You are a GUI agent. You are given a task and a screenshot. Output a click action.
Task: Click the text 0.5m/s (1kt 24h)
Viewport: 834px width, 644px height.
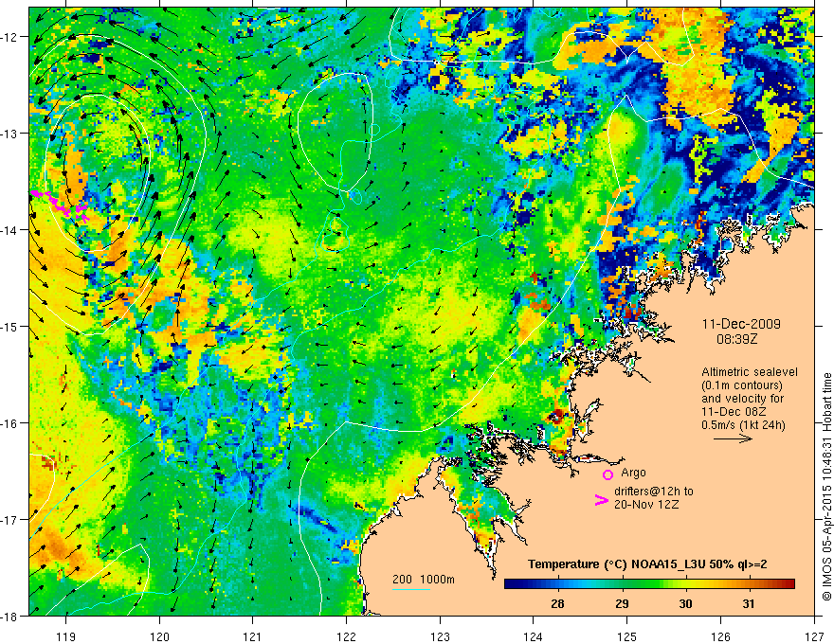tap(743, 424)
